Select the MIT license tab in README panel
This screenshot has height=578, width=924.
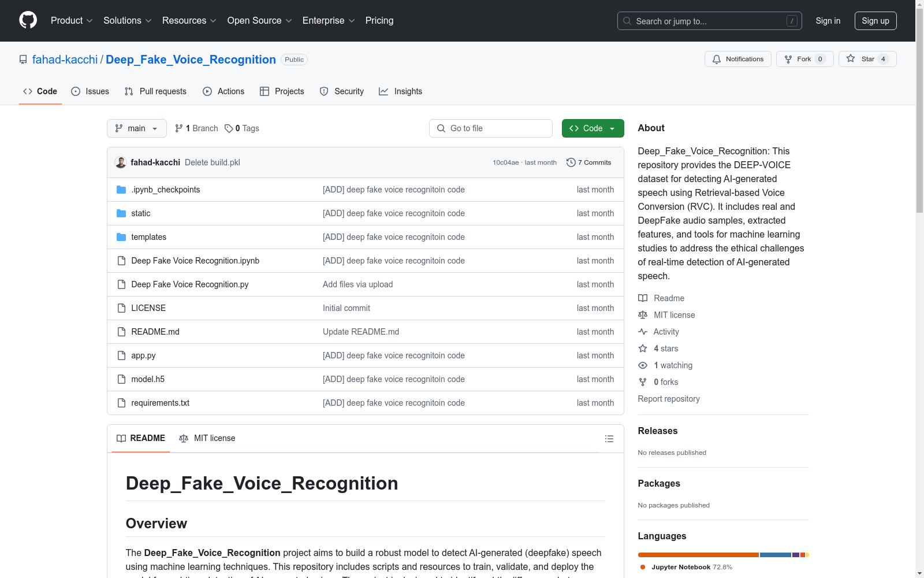tap(207, 438)
